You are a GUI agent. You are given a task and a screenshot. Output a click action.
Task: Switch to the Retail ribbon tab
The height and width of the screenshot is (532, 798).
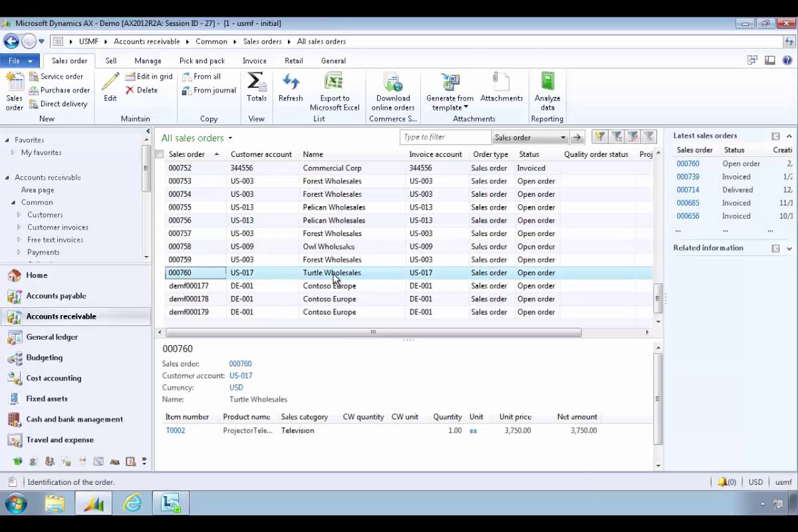(293, 61)
